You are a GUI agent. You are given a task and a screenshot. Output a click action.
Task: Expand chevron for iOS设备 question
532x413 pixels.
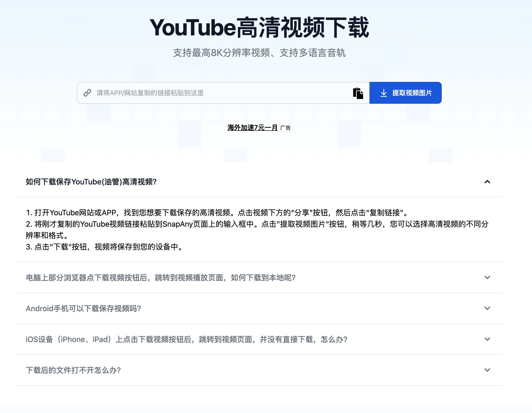(x=487, y=339)
